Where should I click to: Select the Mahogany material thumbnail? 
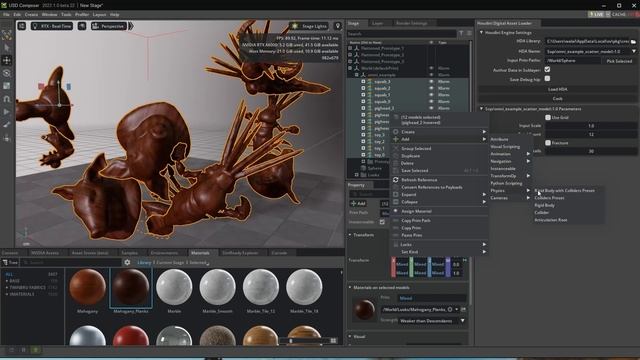87,287
